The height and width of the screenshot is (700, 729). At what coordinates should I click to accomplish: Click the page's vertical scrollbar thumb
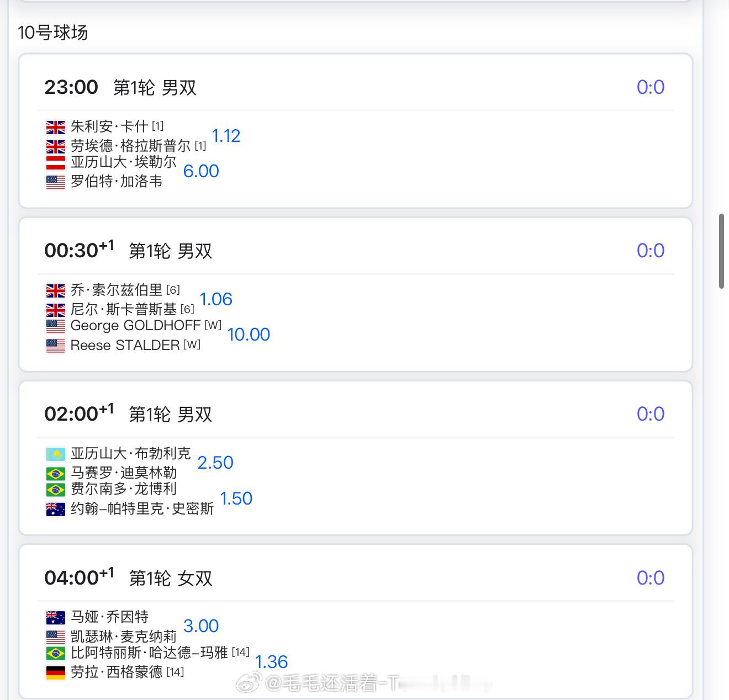click(721, 251)
